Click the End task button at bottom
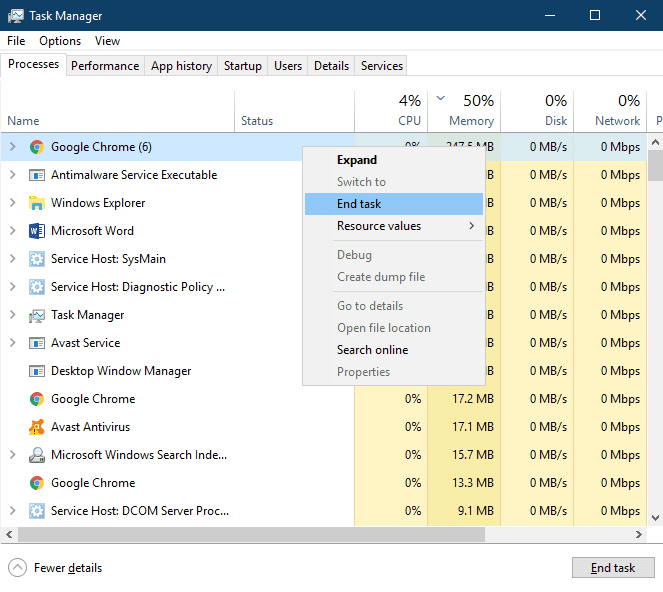Viewport: 663px width, 592px height. click(x=613, y=567)
